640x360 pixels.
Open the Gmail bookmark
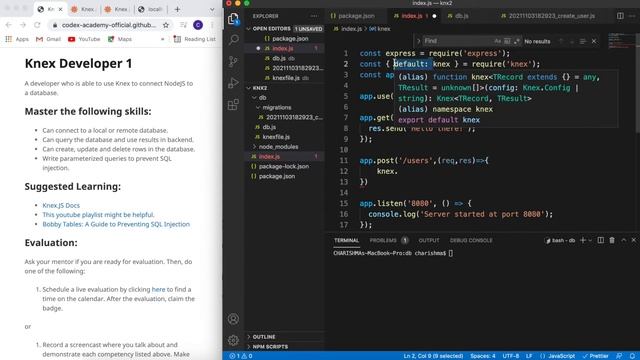click(48, 39)
